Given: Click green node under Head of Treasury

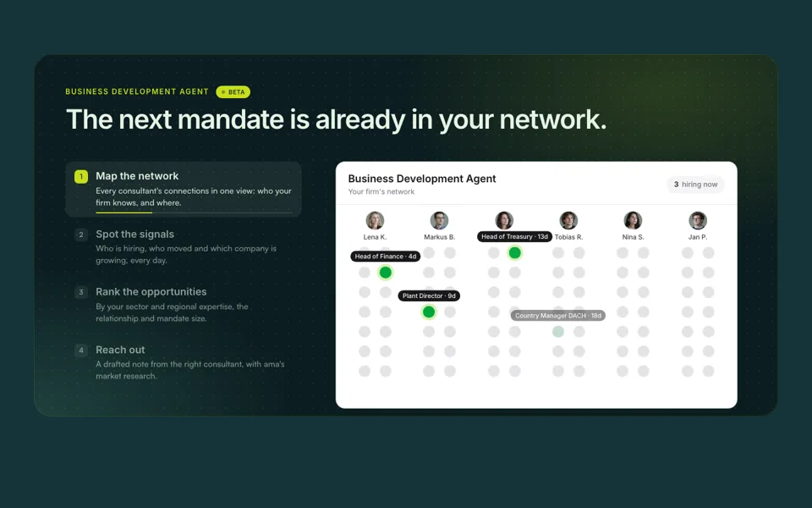Looking at the screenshot, I should tap(514, 252).
